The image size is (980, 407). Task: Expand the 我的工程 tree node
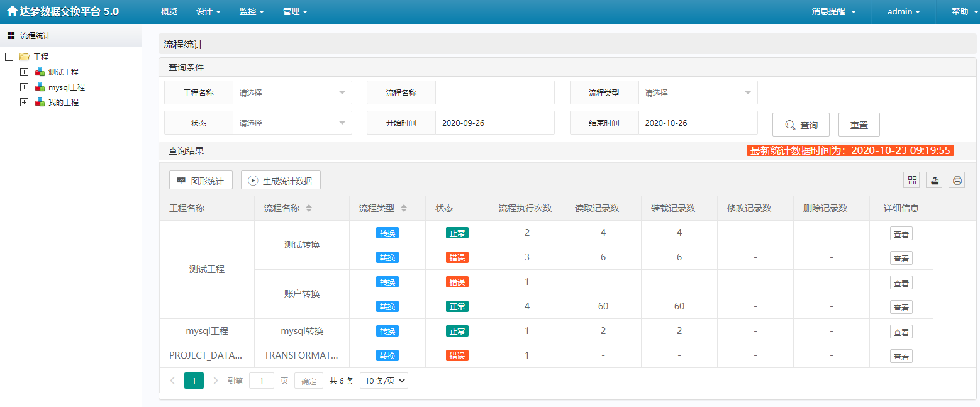[24, 102]
